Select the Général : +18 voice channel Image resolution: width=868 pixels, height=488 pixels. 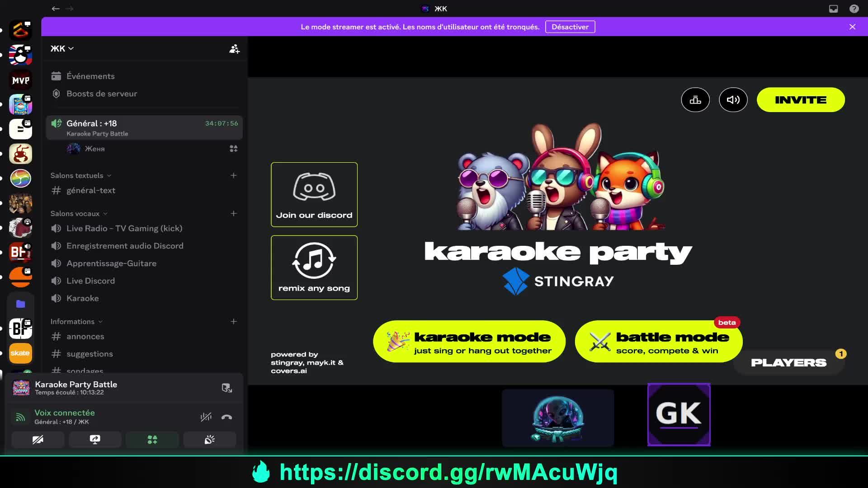pyautogui.click(x=144, y=127)
